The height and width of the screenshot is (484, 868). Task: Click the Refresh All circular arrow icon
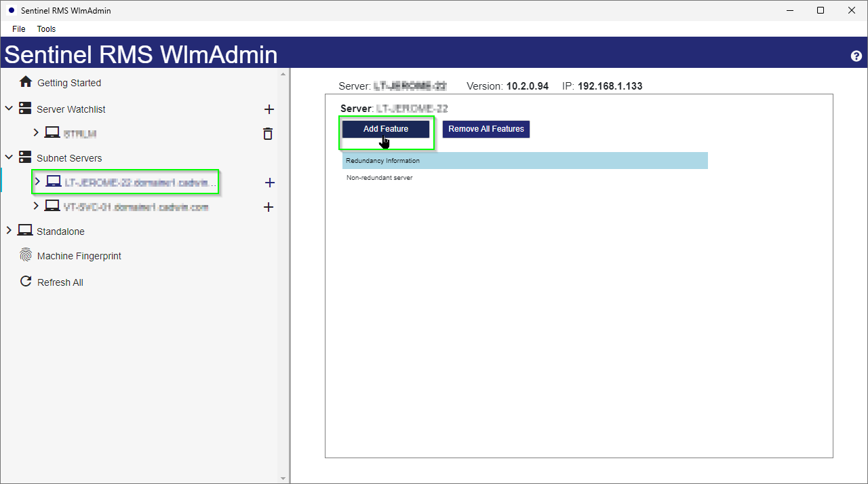(x=26, y=281)
